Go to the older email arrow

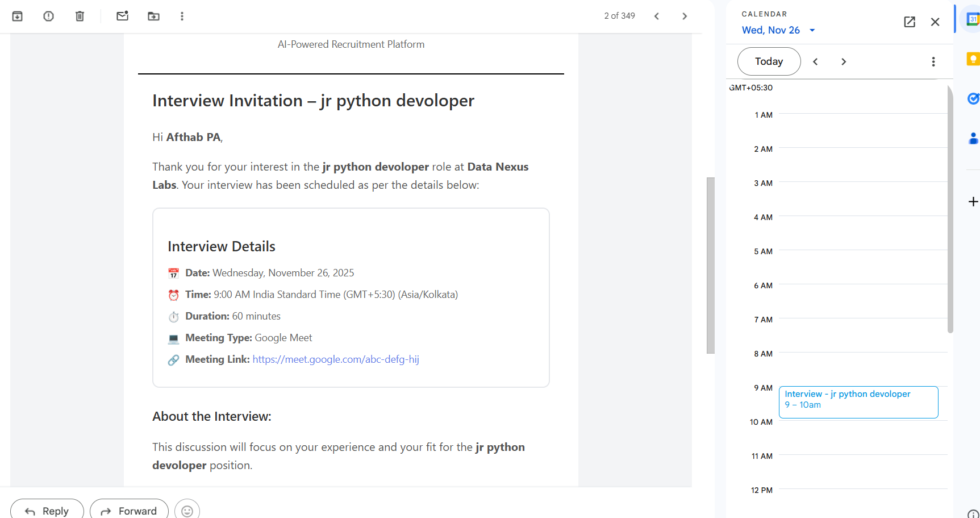[x=685, y=16]
